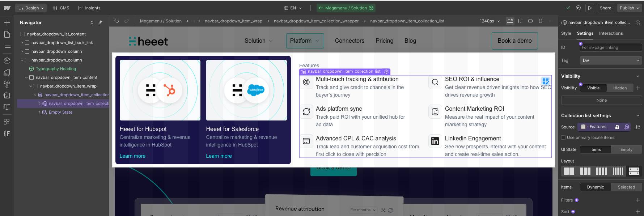
Task: Select the tablet breakpoint icon
Action: pyautogui.click(x=520, y=21)
